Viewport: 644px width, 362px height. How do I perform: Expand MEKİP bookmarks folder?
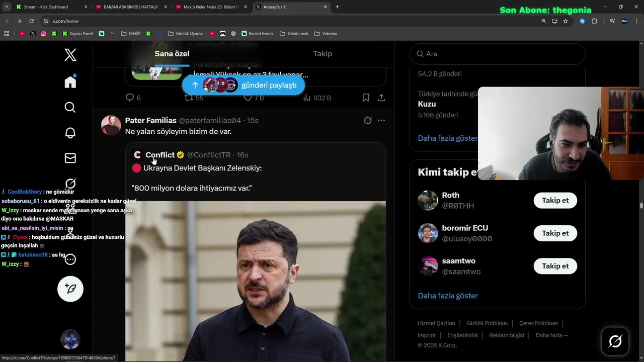tap(130, 34)
